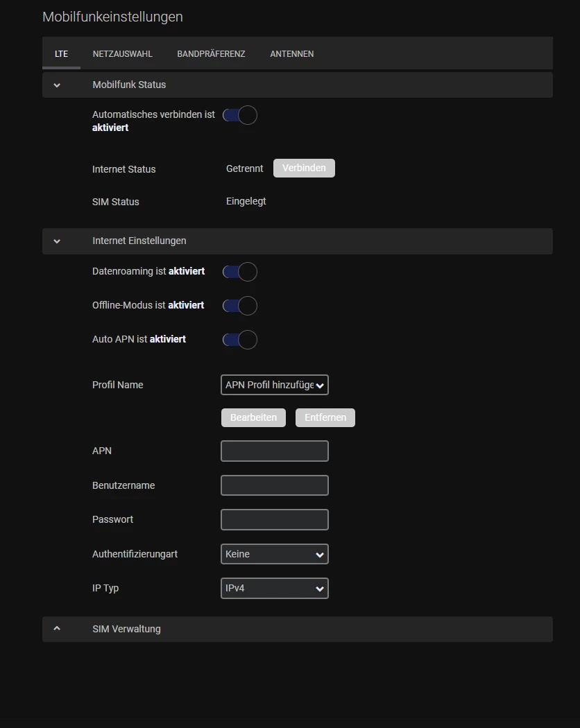Switch off the Auto APN toggle
This screenshot has width=580, height=728.
click(240, 340)
